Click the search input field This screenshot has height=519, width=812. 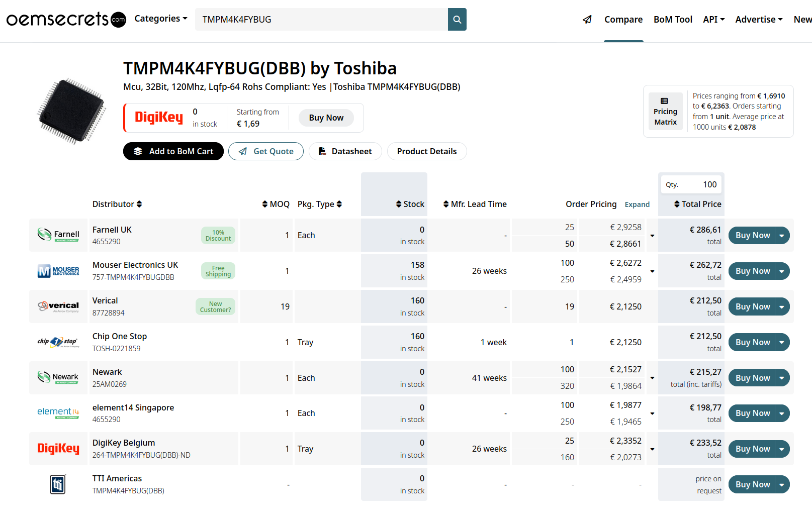(x=321, y=19)
